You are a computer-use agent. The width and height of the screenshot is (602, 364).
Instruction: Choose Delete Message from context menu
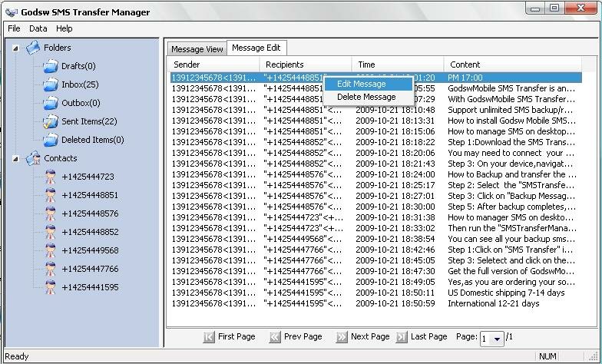pos(369,97)
